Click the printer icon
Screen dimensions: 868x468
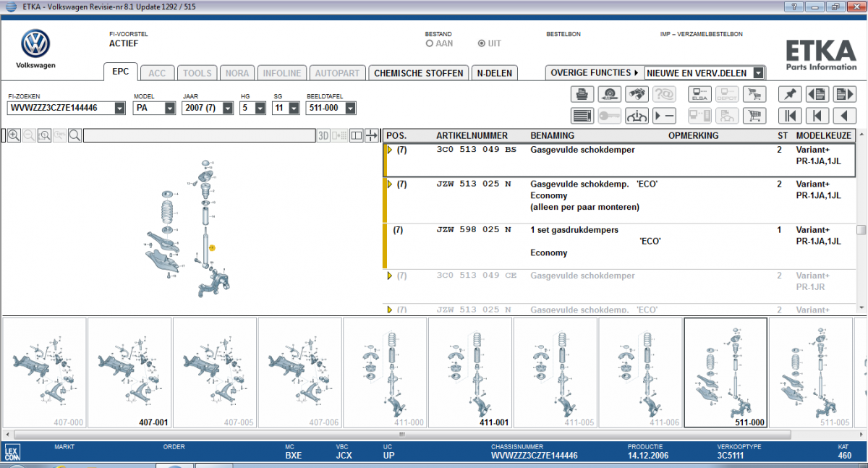pos(582,94)
